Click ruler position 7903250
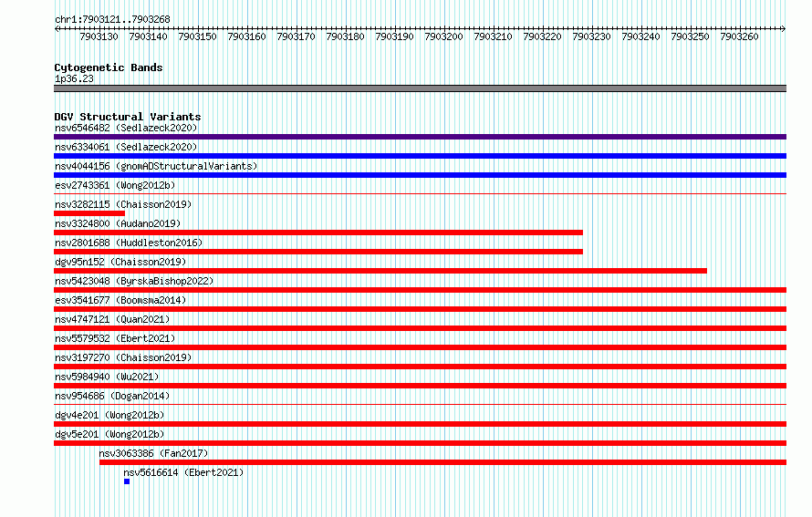This screenshot has width=812, height=517. pos(690,36)
